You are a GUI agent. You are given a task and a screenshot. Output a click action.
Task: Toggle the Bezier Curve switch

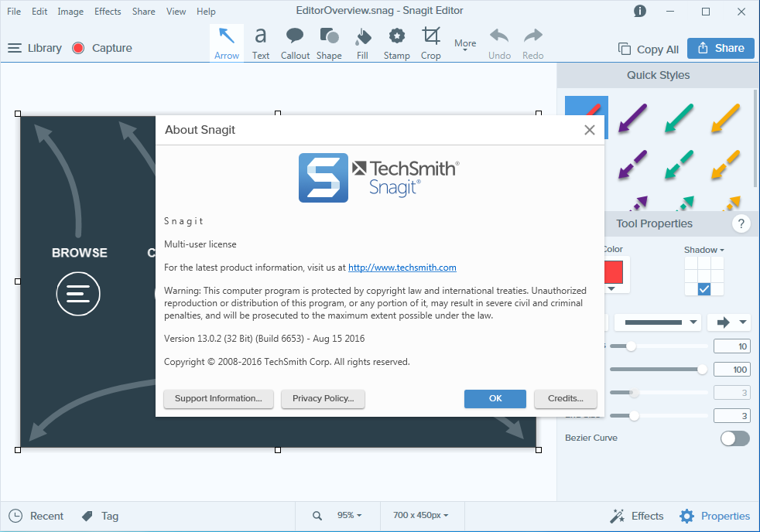[x=734, y=438]
